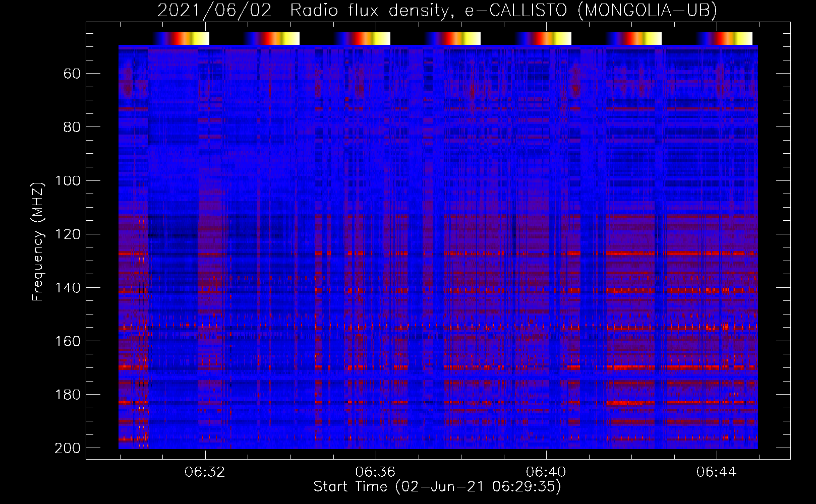Select the 06:32 time tick label
The height and width of the screenshot is (504, 816).
[205, 472]
